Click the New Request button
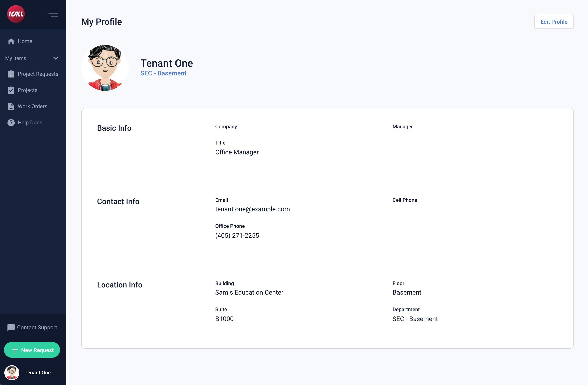Screen dimensions: 588x385 point(32,350)
